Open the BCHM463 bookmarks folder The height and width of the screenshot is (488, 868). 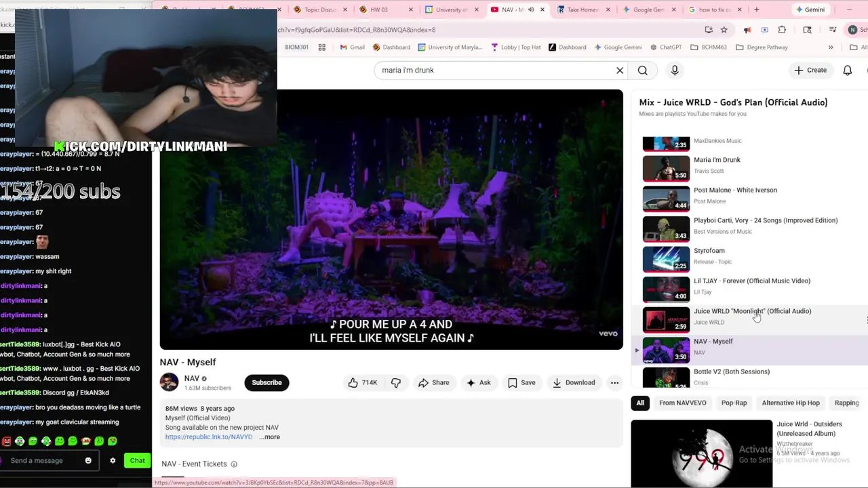click(x=709, y=47)
